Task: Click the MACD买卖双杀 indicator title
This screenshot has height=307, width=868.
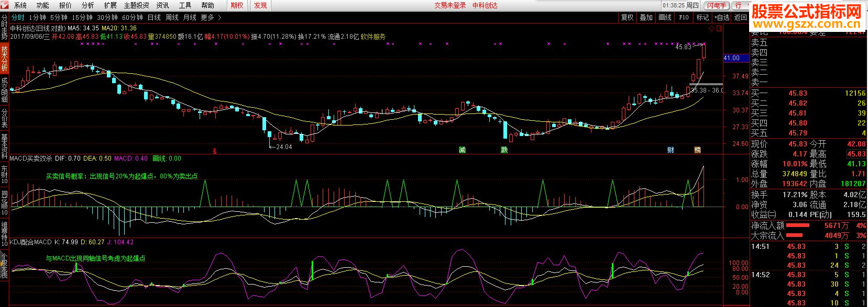Action: (31, 158)
